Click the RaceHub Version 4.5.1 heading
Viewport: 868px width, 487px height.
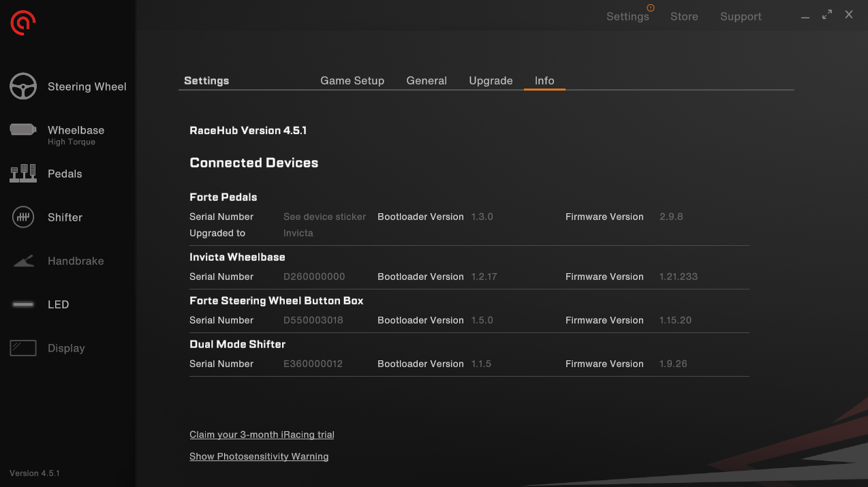[x=248, y=130]
